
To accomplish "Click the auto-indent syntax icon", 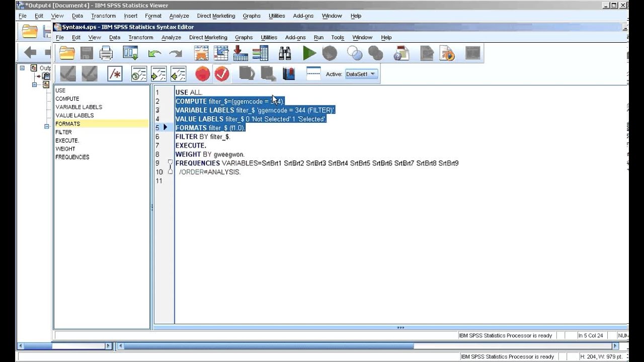I will click(x=139, y=74).
